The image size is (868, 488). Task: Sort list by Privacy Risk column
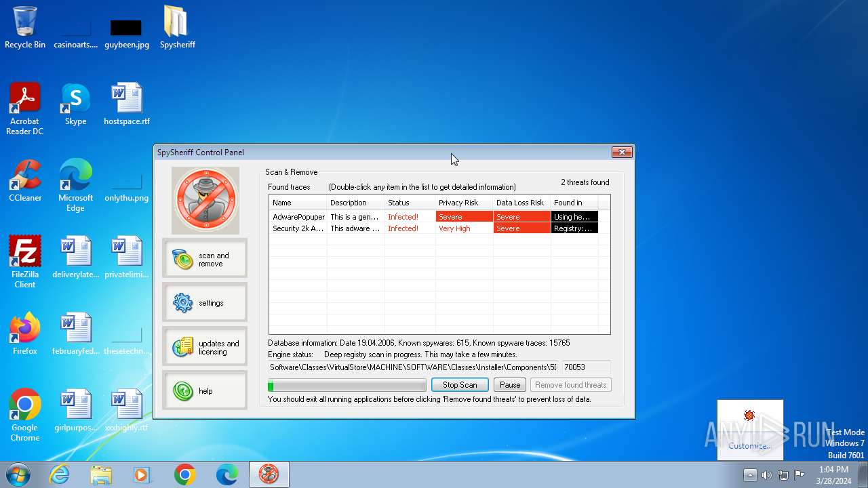[464, 203]
